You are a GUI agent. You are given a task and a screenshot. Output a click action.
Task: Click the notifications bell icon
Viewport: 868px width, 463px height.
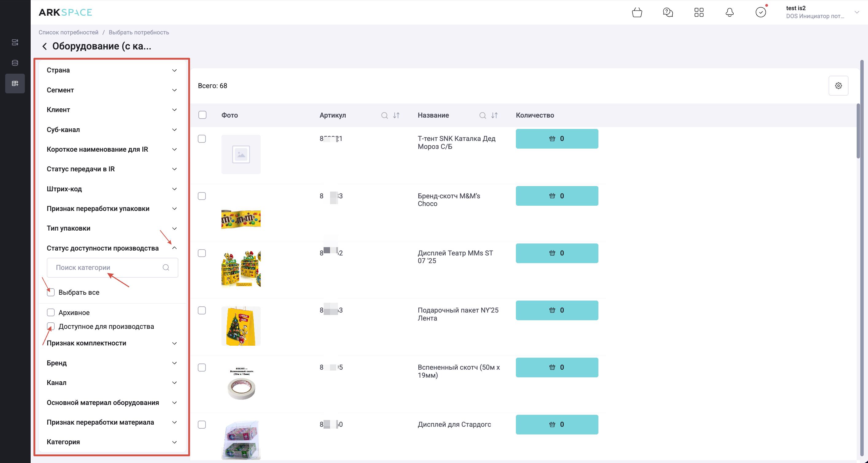(x=729, y=13)
